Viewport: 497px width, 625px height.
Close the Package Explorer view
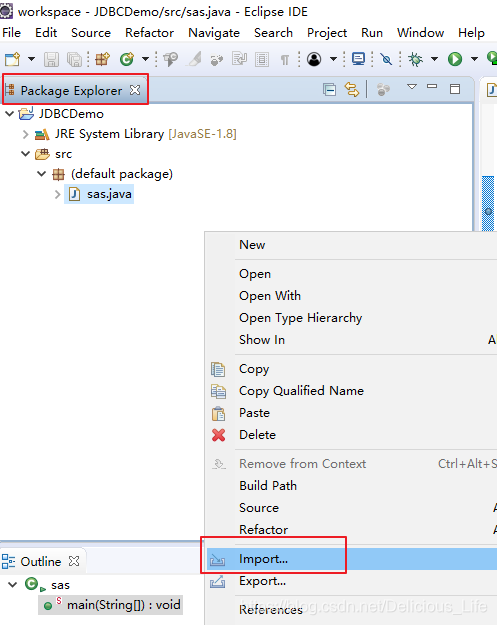pyautogui.click(x=135, y=90)
